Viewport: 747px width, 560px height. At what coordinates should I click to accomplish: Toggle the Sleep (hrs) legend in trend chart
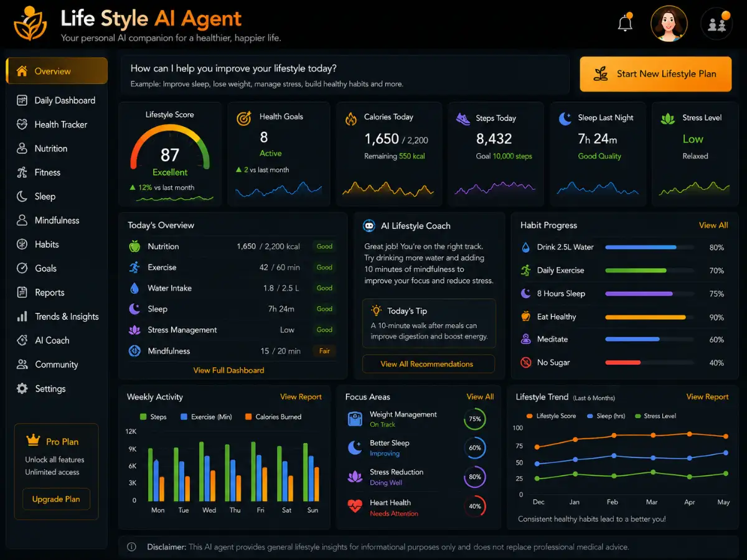[606, 416]
